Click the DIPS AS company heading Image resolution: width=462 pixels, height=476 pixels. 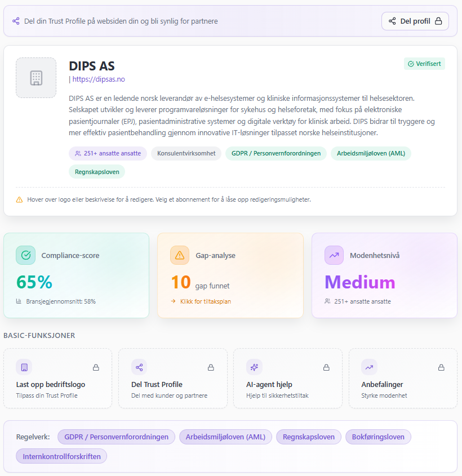92,66
